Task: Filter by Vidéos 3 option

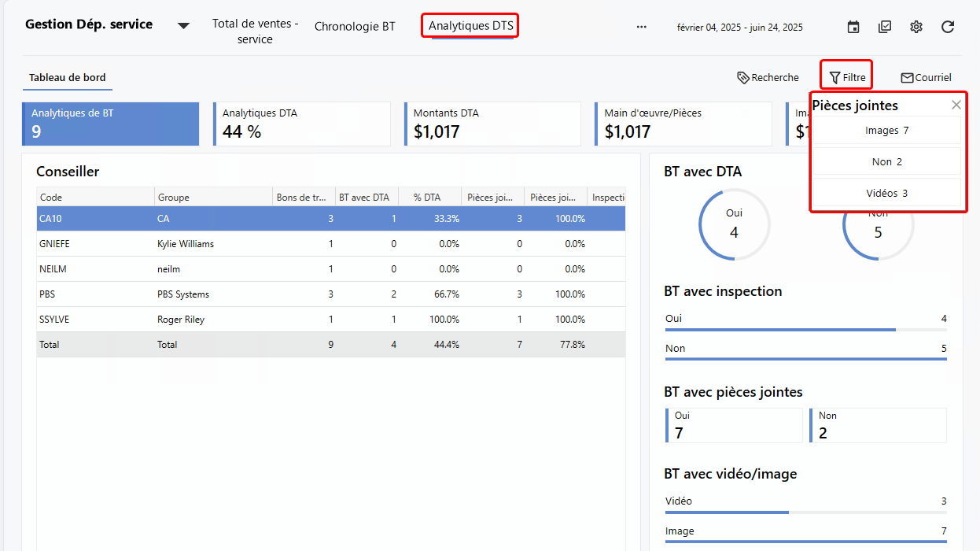Action: coord(886,193)
